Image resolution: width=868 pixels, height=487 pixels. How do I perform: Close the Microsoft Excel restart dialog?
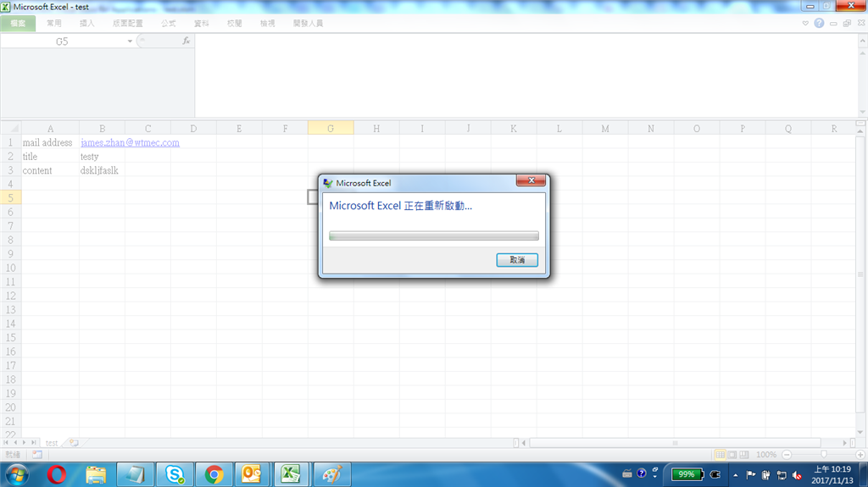[531, 180]
